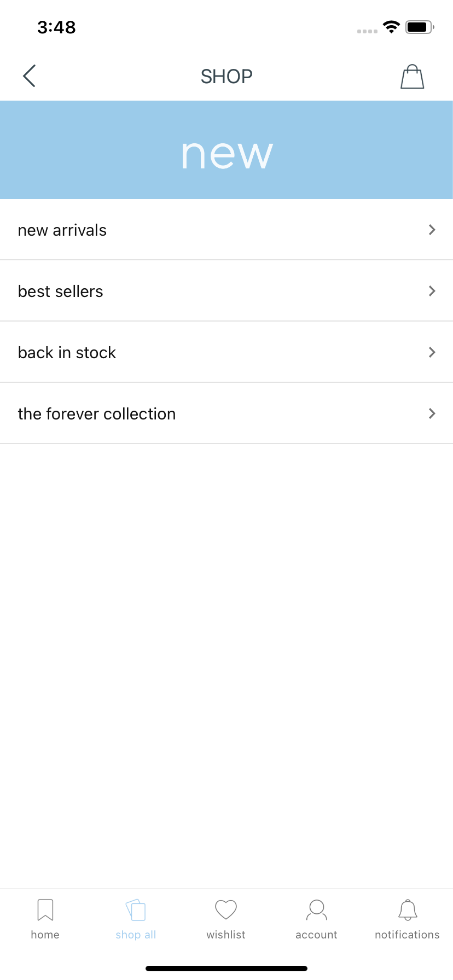Tap the battery status icon
Viewport: 453px width, 980px height.
(420, 27)
